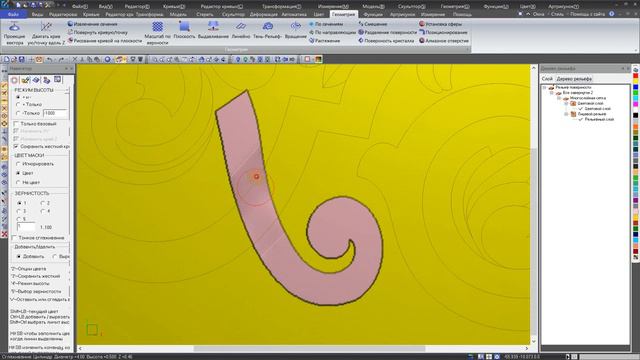Choose Поверхность кристалла command

click(386, 40)
